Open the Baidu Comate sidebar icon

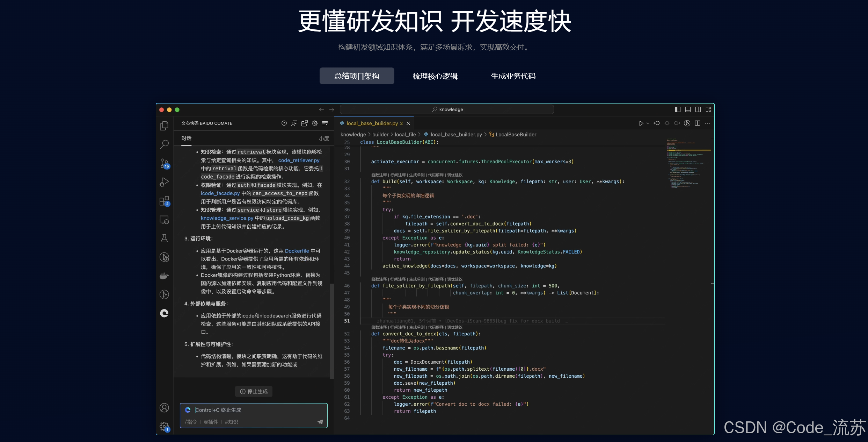[x=164, y=313]
